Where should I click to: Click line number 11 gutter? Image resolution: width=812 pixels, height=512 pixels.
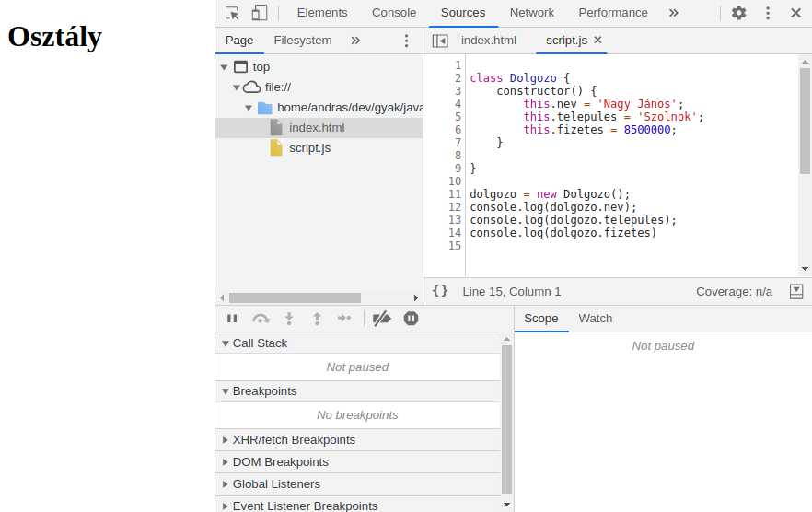click(x=455, y=194)
